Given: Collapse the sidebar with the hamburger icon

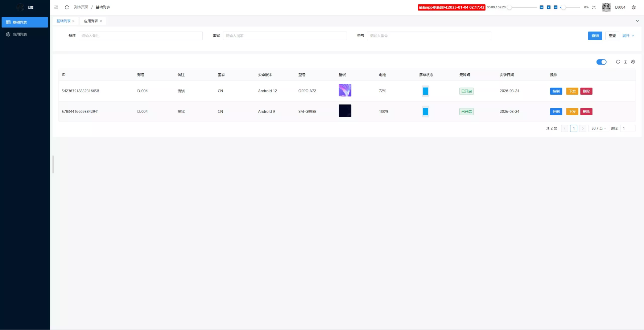Looking at the screenshot, I should coord(56,7).
